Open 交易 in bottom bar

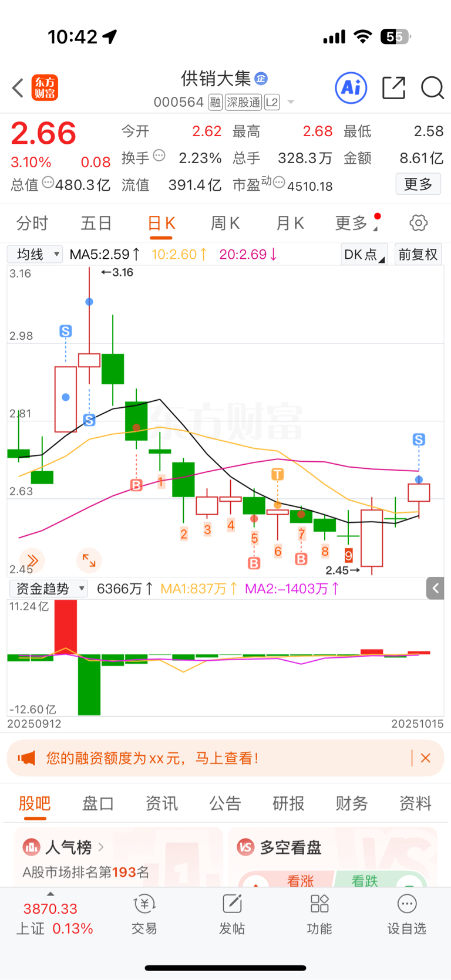(x=144, y=914)
